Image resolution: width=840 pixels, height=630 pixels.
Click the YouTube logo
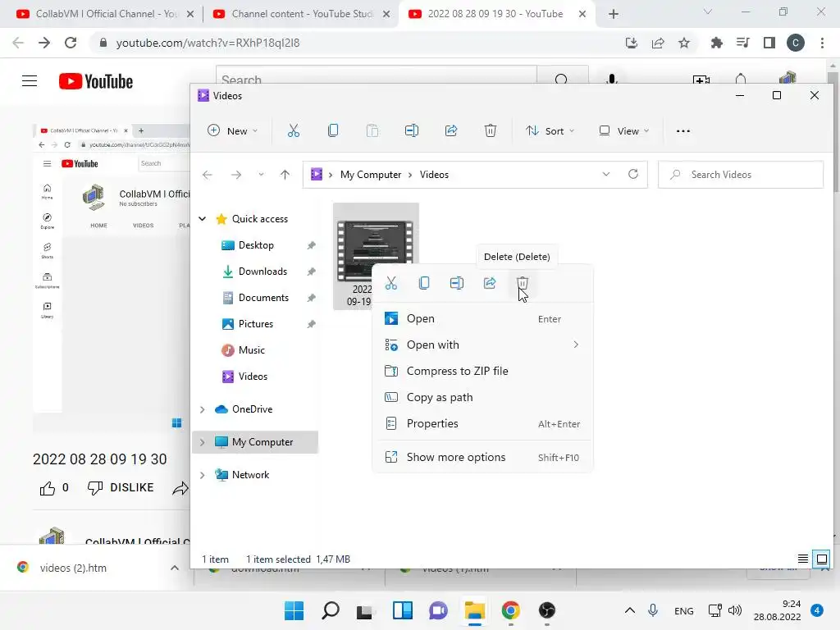coord(96,81)
